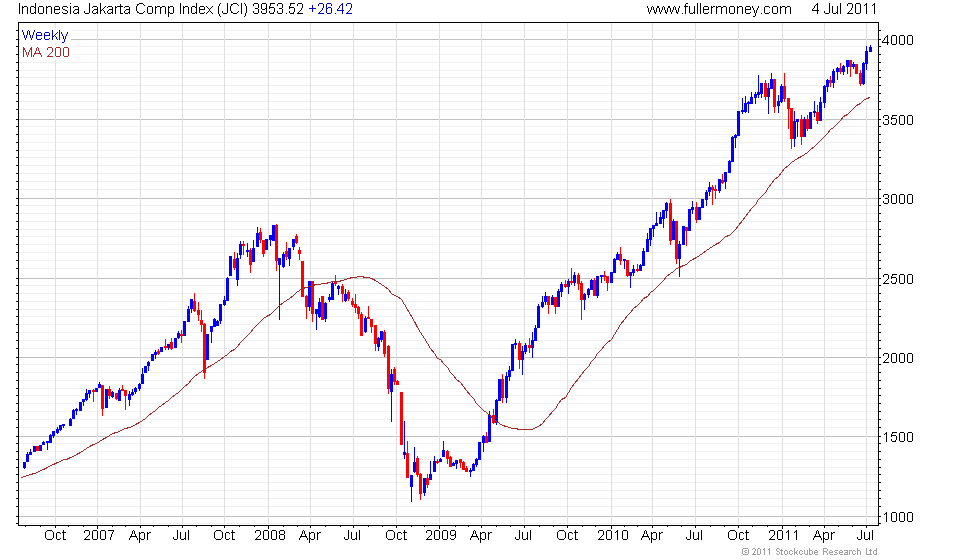Click the 3000 price axis label
This screenshot has height=560, width=960.
point(898,199)
